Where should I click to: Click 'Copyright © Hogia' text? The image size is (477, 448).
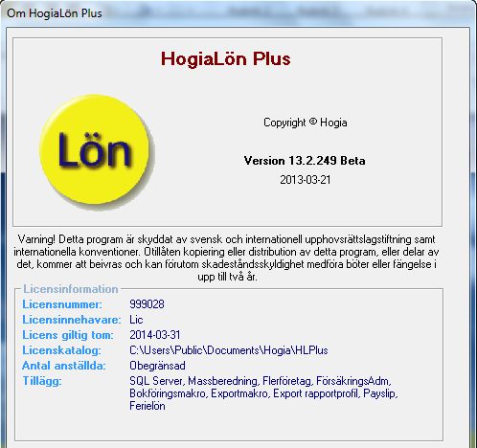tap(306, 123)
